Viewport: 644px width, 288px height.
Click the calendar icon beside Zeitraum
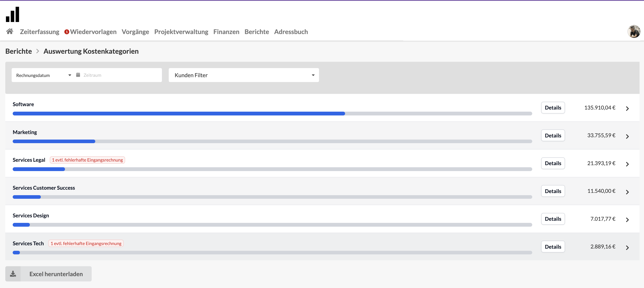point(78,75)
